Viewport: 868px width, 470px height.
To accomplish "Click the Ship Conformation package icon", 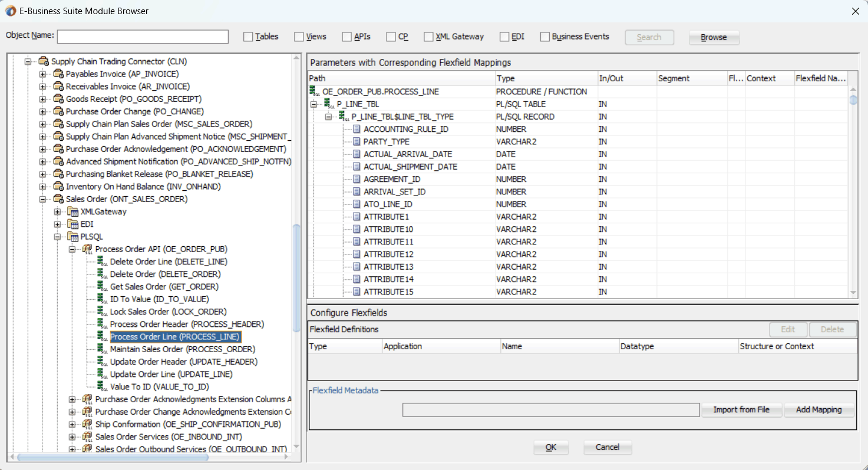I will (x=88, y=425).
